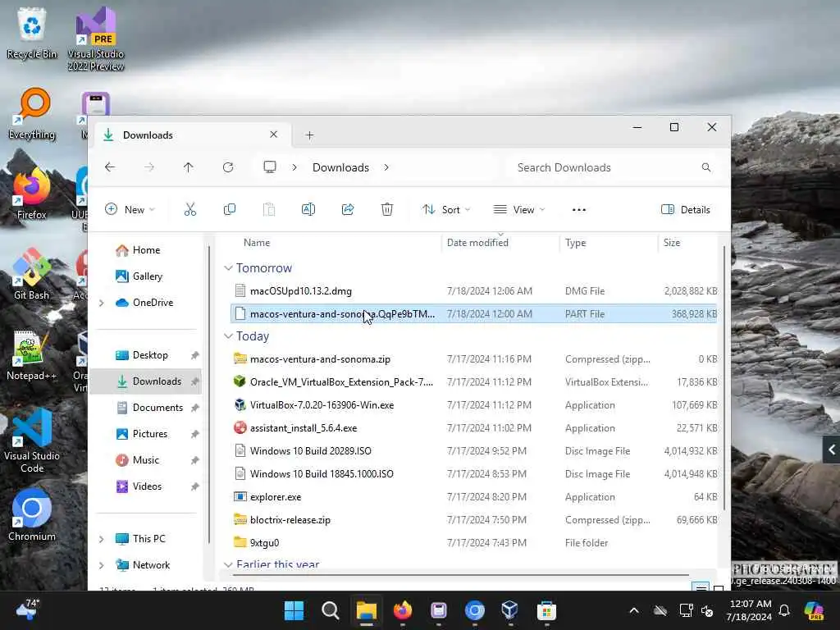
Task: Click chevron after Downloads in address bar
Action: pyautogui.click(x=386, y=167)
